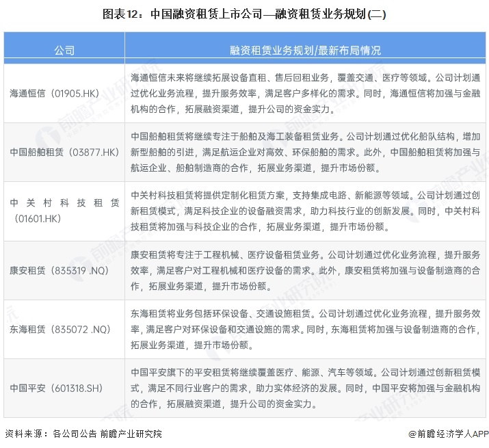This screenshot has height=448, width=489.
Task: Click the 中国船舶租赁（03877.HK） company cell
Action: (x=64, y=153)
